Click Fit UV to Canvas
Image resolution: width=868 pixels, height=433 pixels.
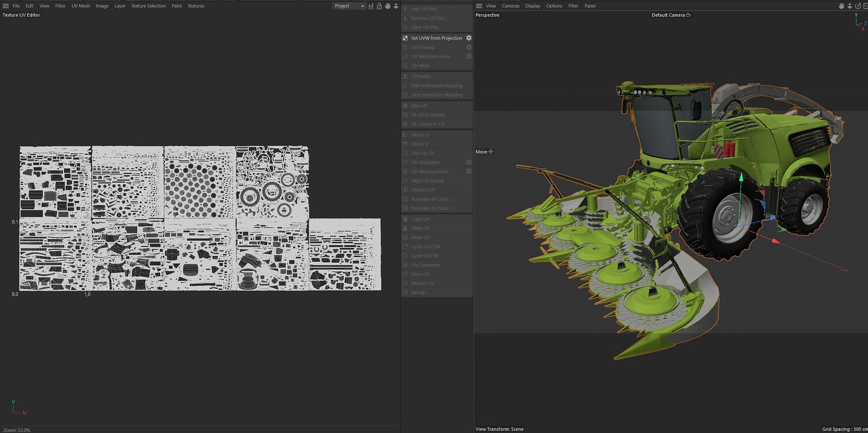437,115
